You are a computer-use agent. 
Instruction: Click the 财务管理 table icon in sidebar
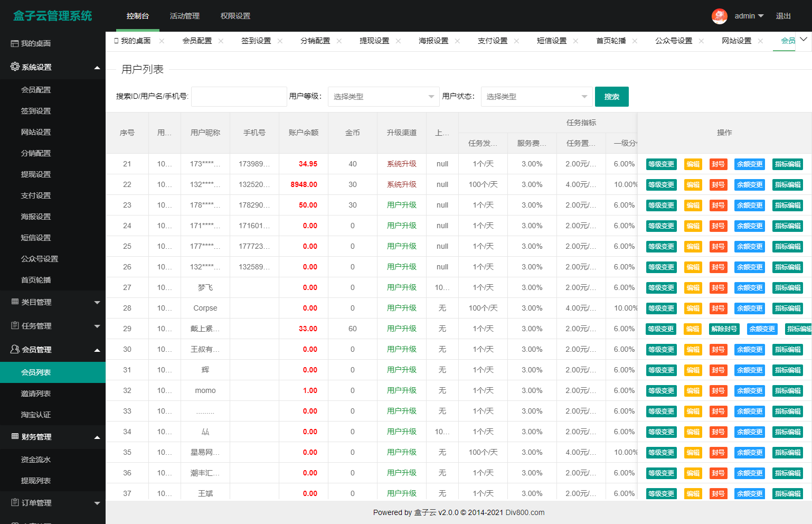click(15, 437)
